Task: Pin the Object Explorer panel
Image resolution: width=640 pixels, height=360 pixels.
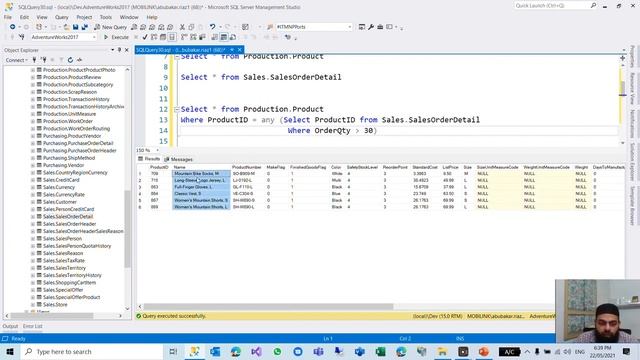Action: tap(119, 50)
